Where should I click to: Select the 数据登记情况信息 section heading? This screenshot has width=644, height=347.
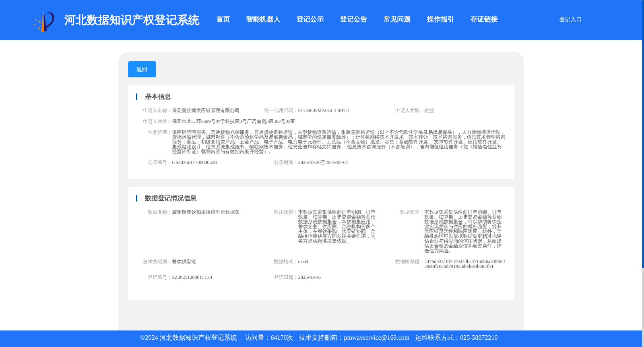point(171,198)
